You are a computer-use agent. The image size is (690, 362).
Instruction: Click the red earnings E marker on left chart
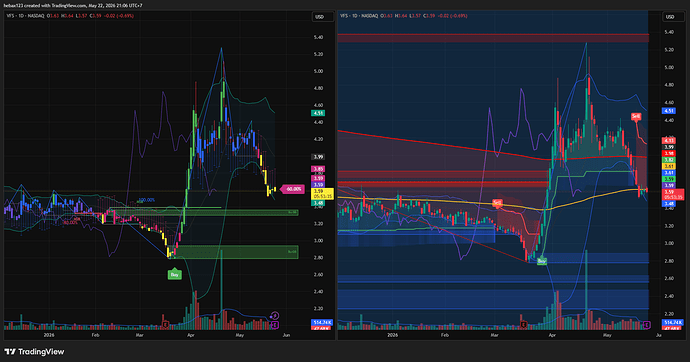(x=165, y=325)
